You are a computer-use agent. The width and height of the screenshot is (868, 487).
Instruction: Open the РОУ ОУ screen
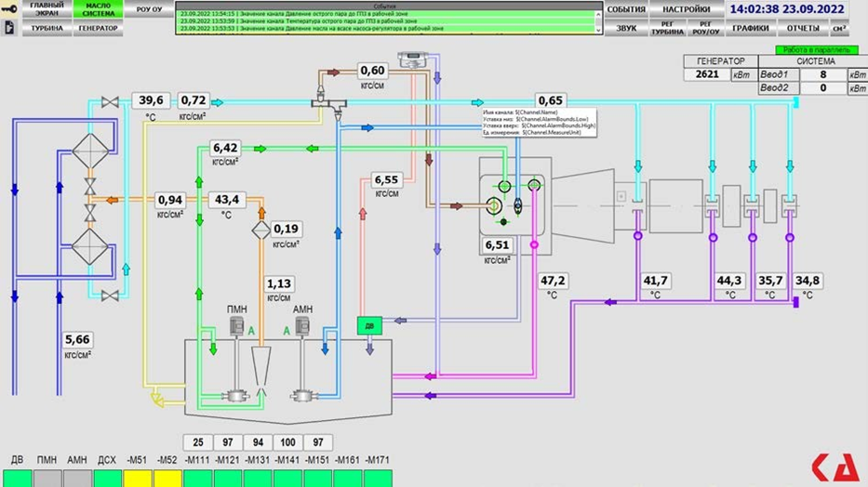pos(149,9)
